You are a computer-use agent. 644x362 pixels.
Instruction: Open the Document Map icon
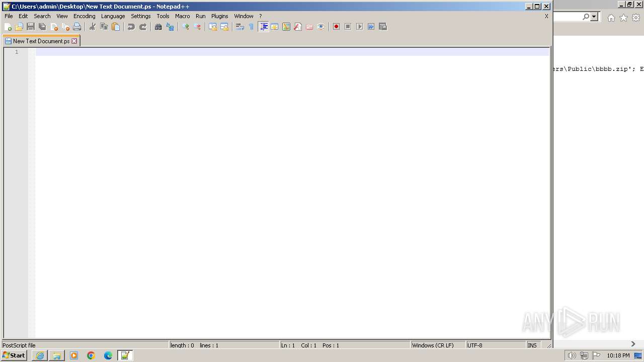[286, 27]
